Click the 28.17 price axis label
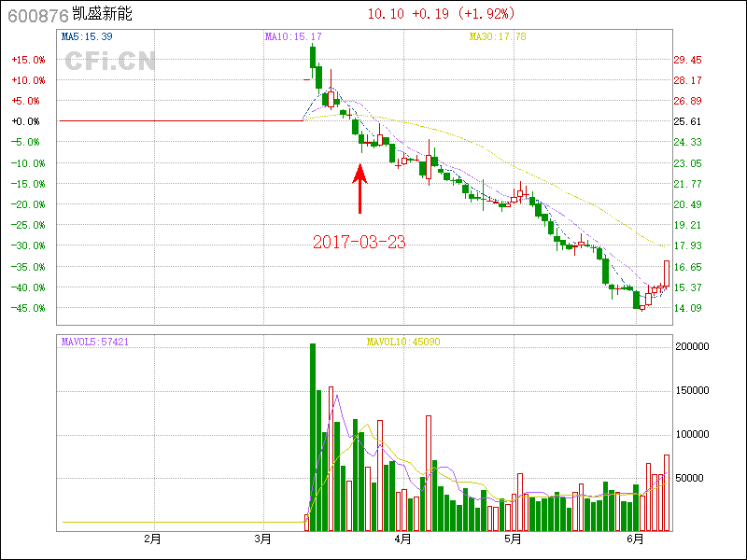Image resolution: width=747 pixels, height=560 pixels. pos(687,80)
